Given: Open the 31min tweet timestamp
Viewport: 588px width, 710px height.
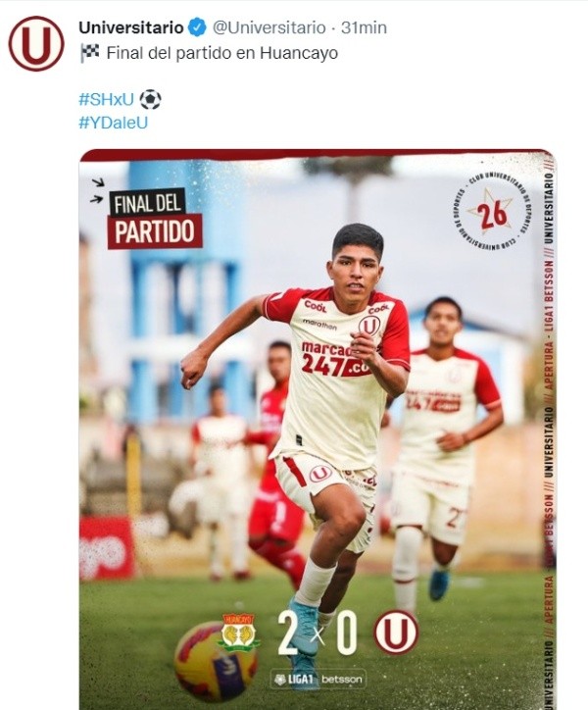Looking at the screenshot, I should 364,27.
